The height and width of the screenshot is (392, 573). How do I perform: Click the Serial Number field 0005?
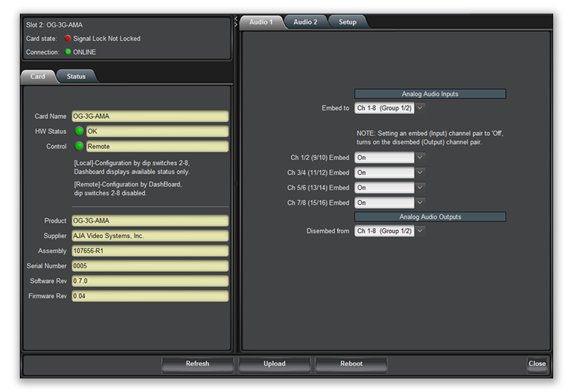150,266
